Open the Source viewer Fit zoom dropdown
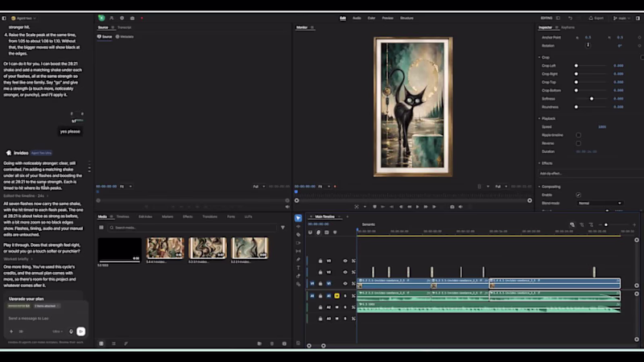Screen dimensions: 644x362 click(x=126, y=187)
